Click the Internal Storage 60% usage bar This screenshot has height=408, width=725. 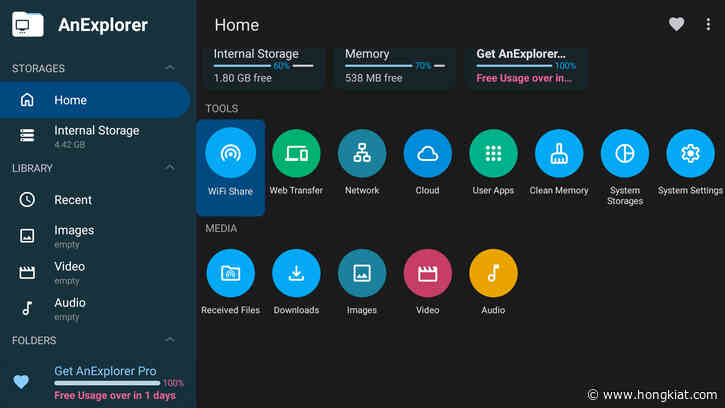(264, 66)
